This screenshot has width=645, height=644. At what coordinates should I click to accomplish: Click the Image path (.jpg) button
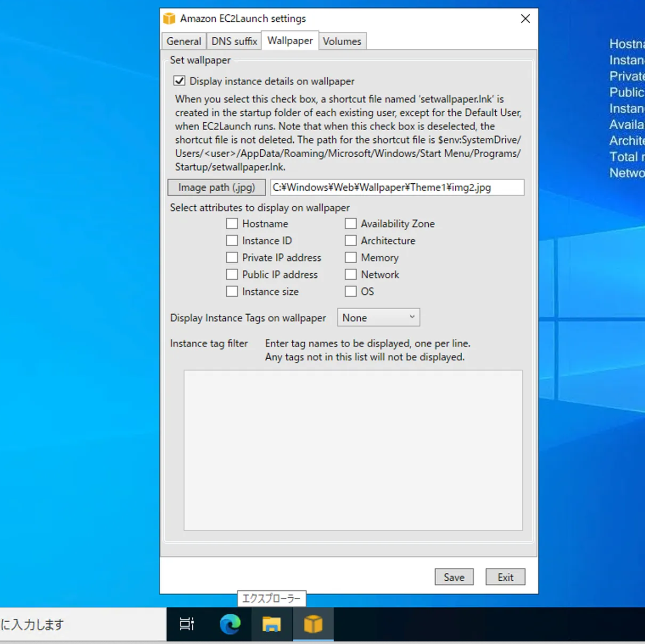click(x=217, y=188)
